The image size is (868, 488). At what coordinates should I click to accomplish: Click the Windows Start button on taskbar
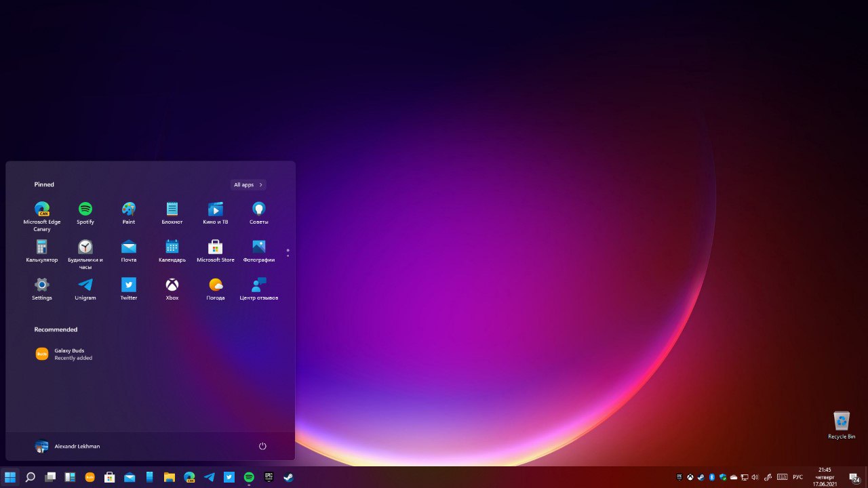coord(10,477)
